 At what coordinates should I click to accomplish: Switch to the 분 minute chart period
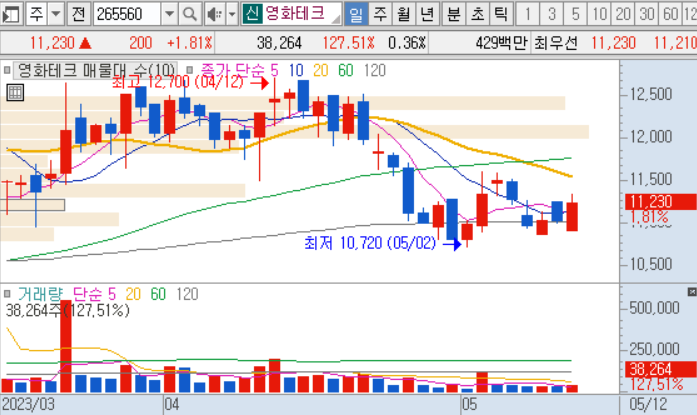click(x=454, y=14)
